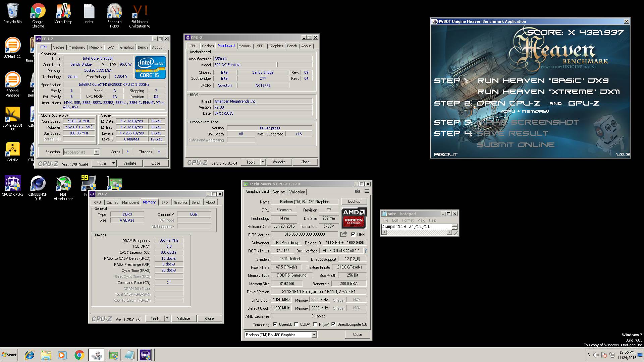644x362 pixels.
Task: Open the Format menu in Notepad
Action: pyautogui.click(x=408, y=220)
